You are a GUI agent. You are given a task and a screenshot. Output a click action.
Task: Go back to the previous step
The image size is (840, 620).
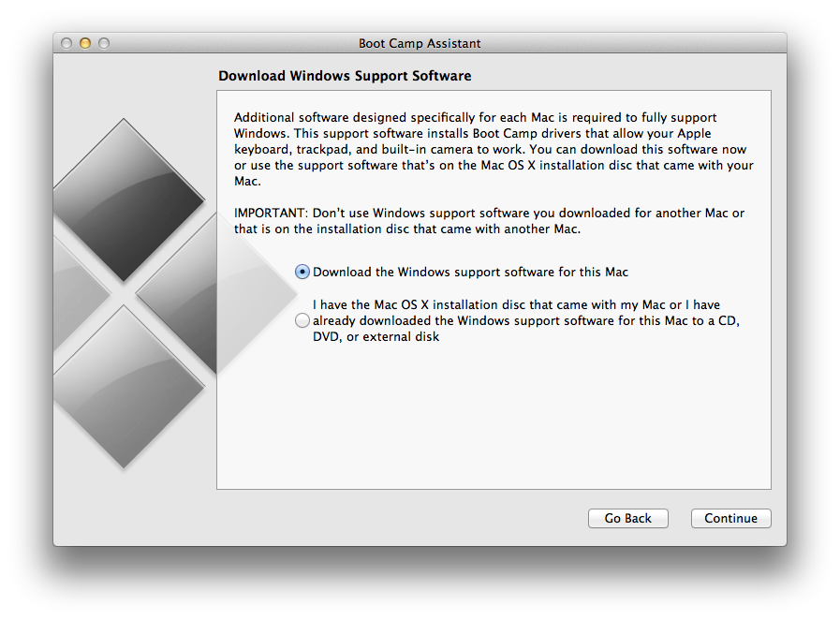pos(627,518)
